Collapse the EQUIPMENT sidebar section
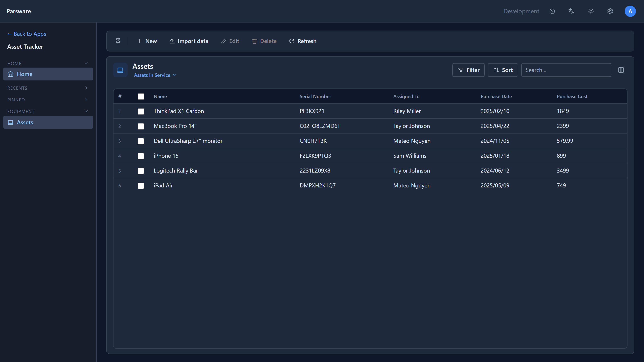 [48, 111]
